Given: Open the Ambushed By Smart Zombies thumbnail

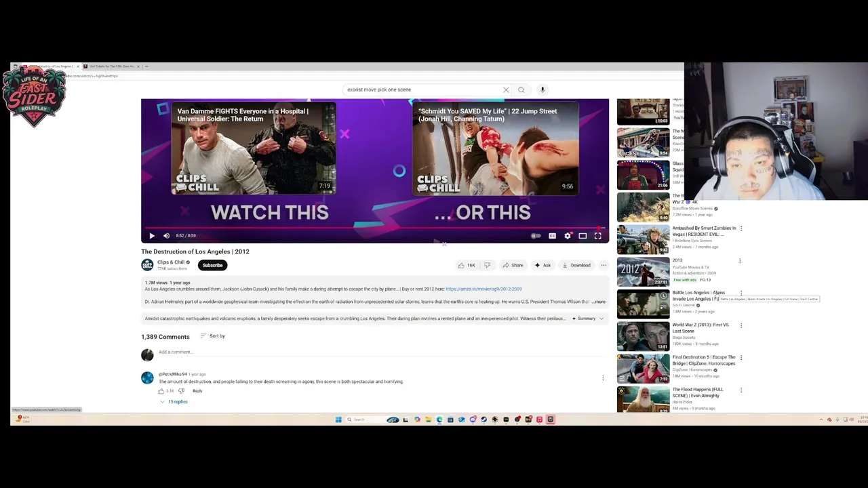Looking at the screenshot, I should tap(643, 239).
